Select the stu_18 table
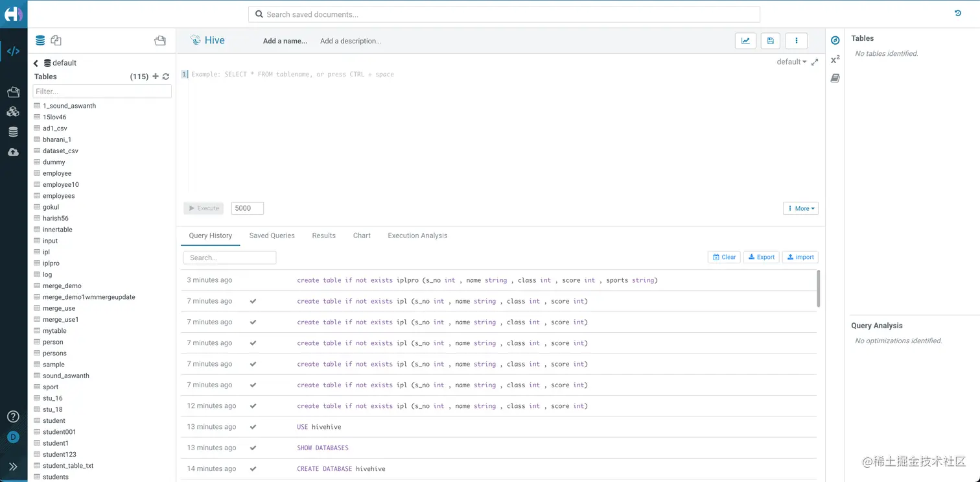 click(x=52, y=409)
